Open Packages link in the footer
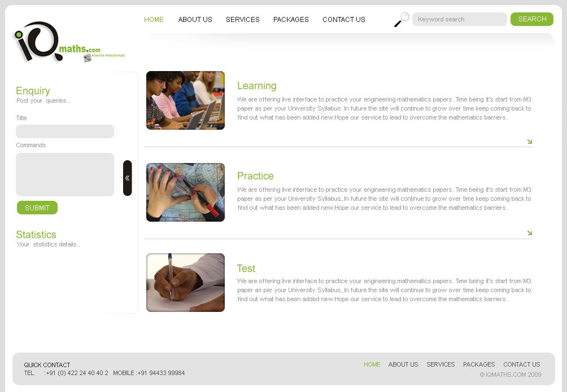Viewport: 567px width, 392px height. click(x=479, y=364)
